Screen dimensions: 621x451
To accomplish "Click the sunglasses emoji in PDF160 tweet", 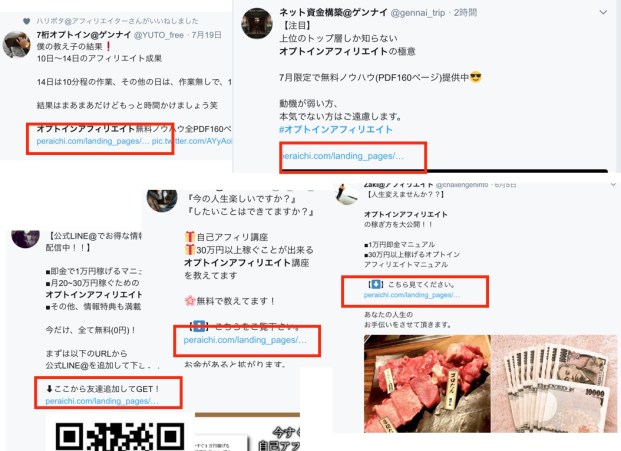I will tap(475, 77).
